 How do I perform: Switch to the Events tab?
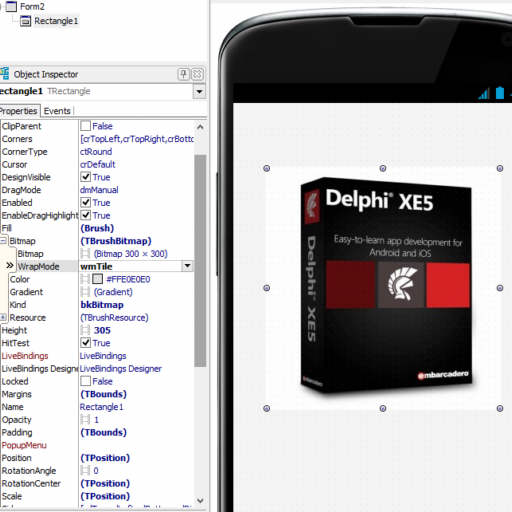(57, 111)
